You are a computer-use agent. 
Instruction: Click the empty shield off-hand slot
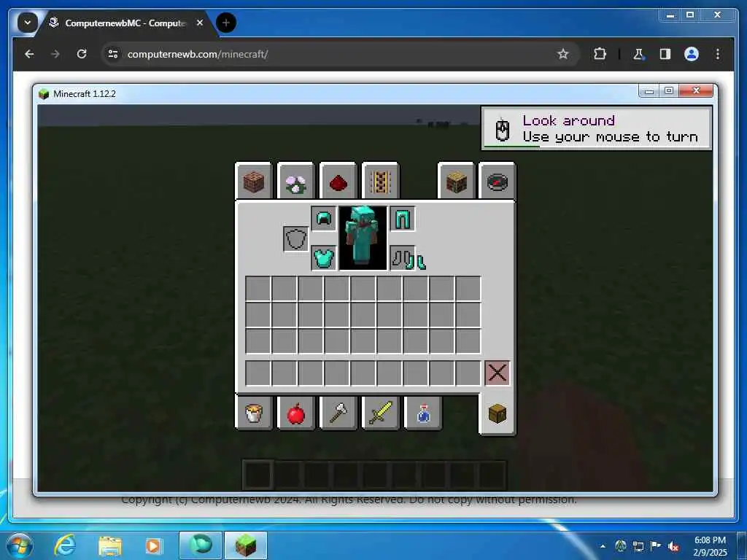(295, 238)
